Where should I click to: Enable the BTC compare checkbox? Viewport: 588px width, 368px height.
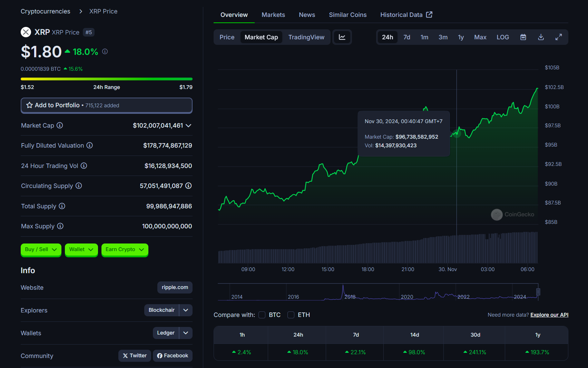[x=262, y=315]
